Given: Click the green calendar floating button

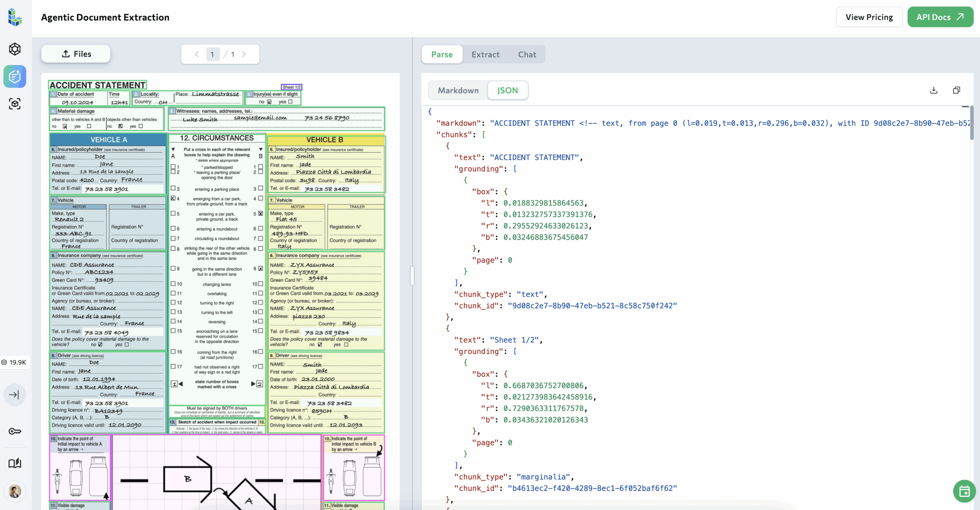Looking at the screenshot, I should [964, 491].
